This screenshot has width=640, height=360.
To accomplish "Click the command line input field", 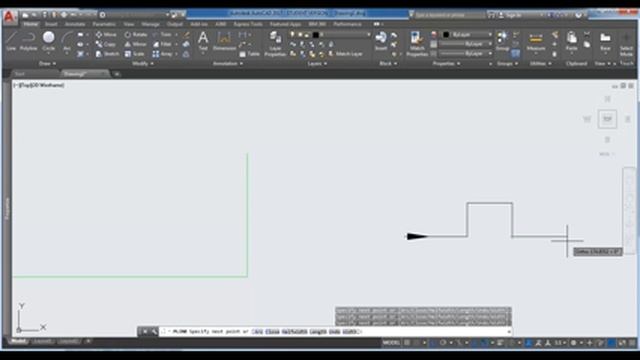I will click(x=335, y=332).
